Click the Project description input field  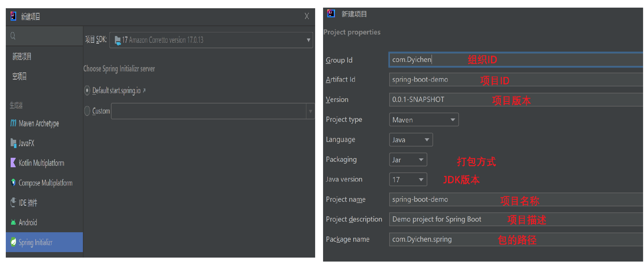[x=516, y=219]
